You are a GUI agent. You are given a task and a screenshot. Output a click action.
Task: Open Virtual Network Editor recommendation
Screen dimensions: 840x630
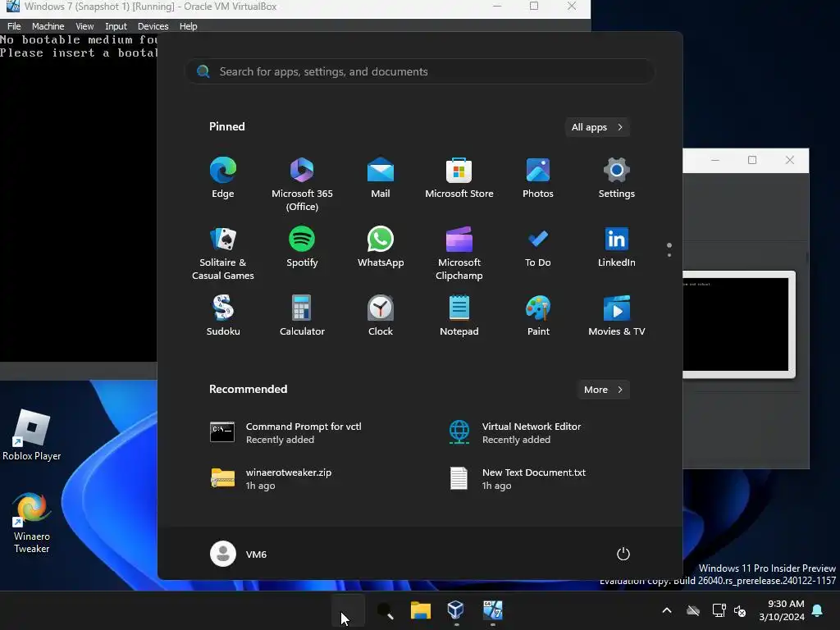515,433
